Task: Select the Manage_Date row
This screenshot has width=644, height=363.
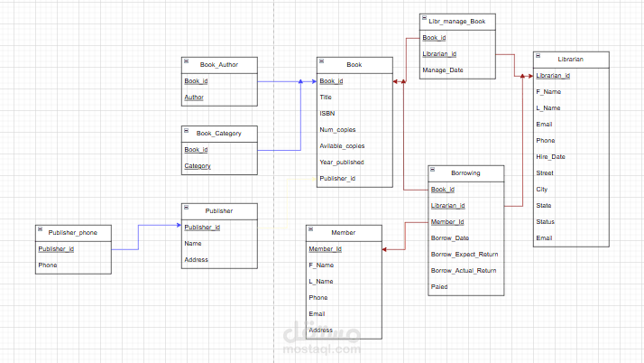Action: tap(457, 70)
